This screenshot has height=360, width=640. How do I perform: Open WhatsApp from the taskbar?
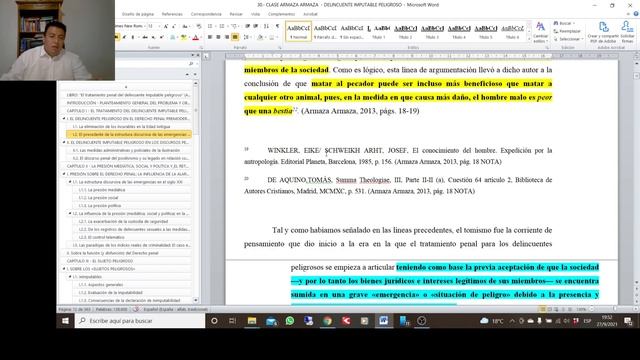coord(290,321)
